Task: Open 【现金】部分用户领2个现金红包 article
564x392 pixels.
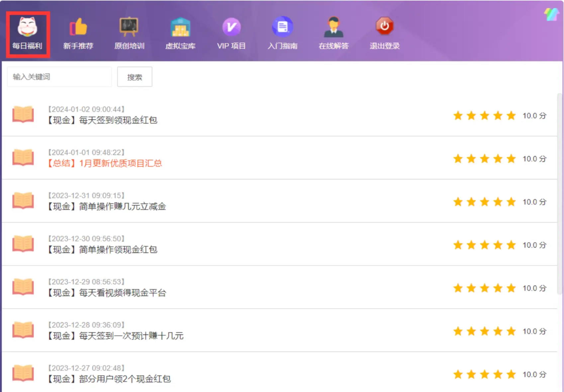Action: (x=108, y=379)
